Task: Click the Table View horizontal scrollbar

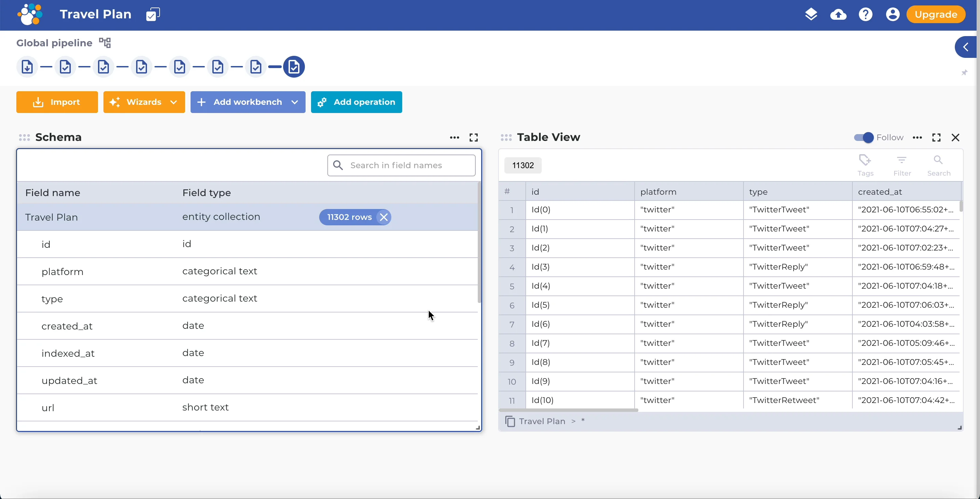Action: (x=569, y=410)
